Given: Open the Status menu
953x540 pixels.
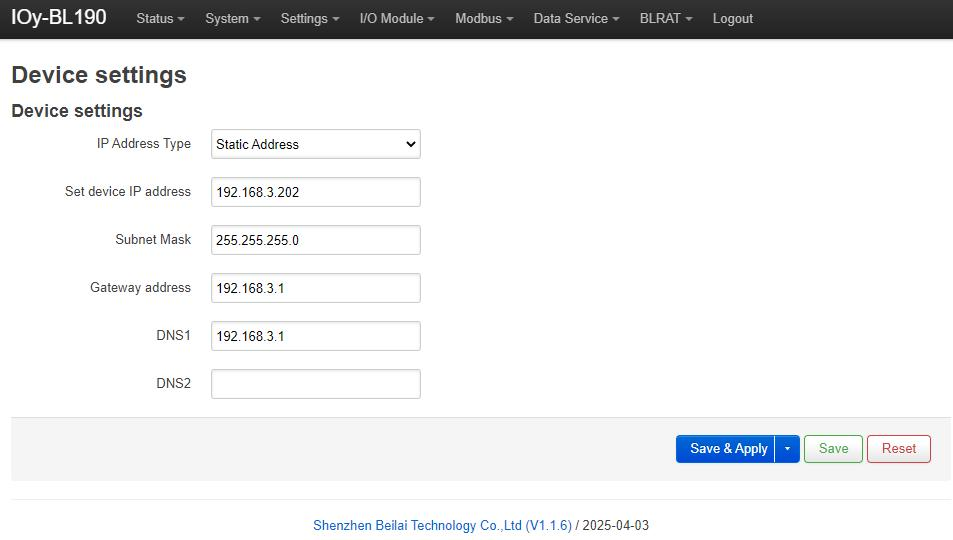Looking at the screenshot, I should (160, 19).
